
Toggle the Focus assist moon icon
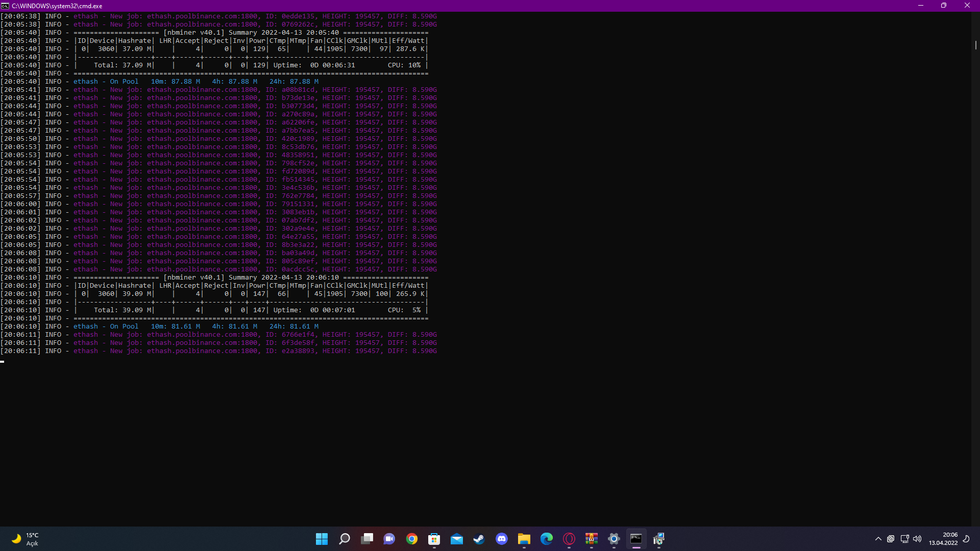coord(966,539)
